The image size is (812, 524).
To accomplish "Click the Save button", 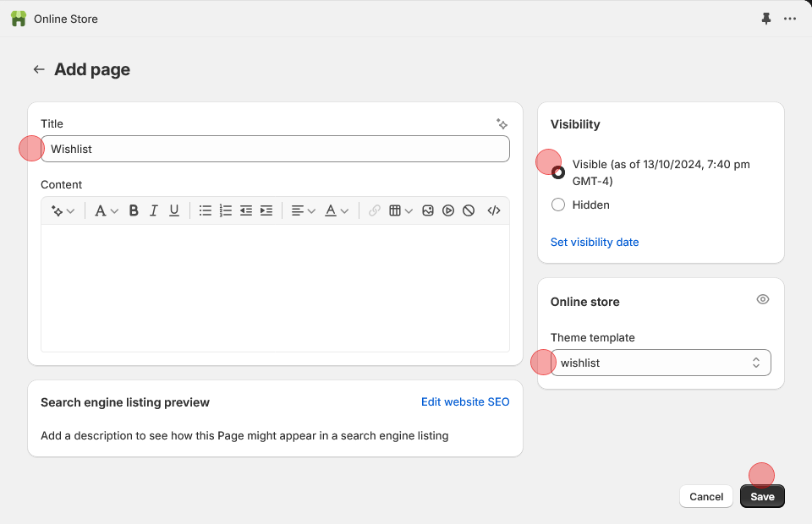I will tap(762, 496).
